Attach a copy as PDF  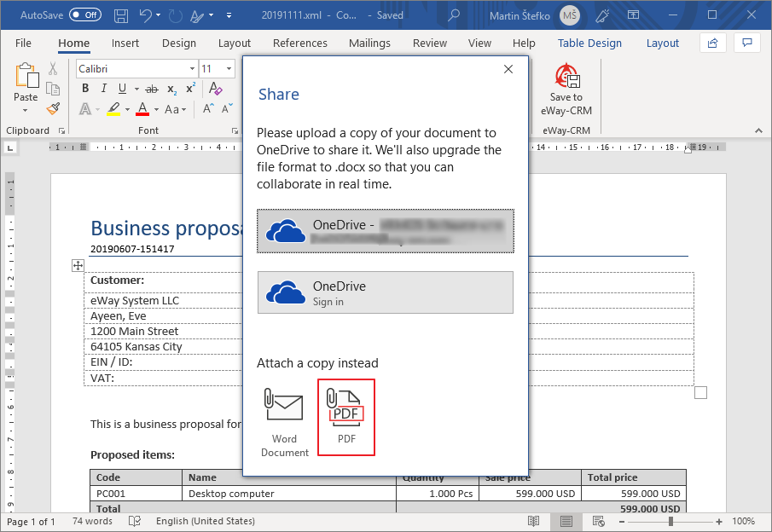coord(346,417)
